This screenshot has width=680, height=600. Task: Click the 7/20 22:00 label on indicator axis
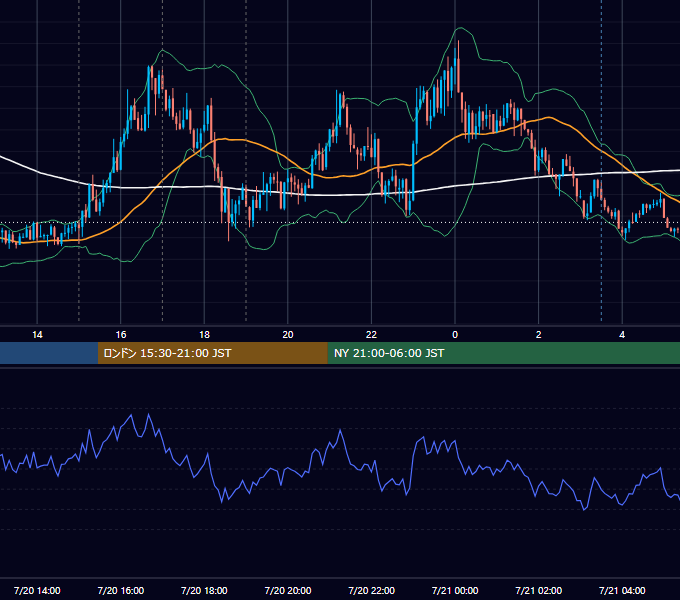click(x=371, y=590)
